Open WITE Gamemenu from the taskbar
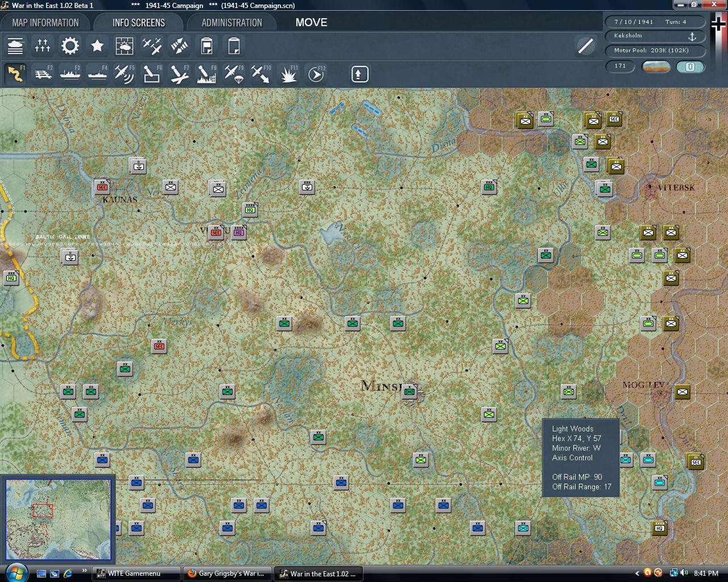 [x=136, y=573]
